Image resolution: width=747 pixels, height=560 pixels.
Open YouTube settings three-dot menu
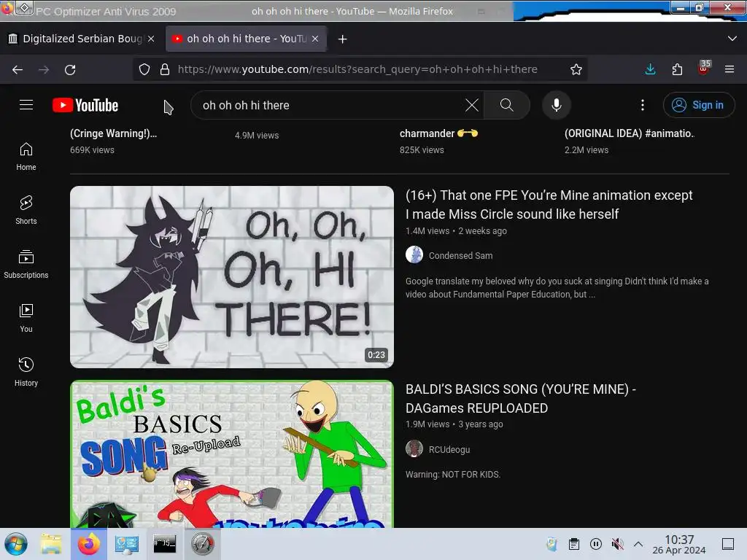pos(642,105)
